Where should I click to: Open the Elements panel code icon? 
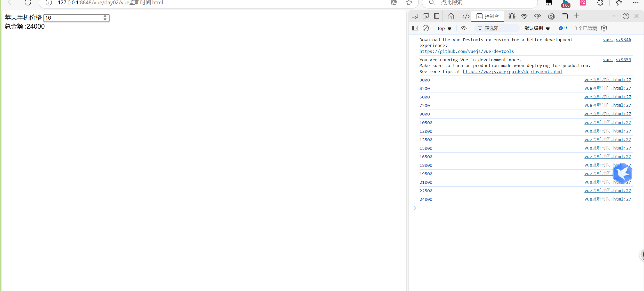coord(466,16)
